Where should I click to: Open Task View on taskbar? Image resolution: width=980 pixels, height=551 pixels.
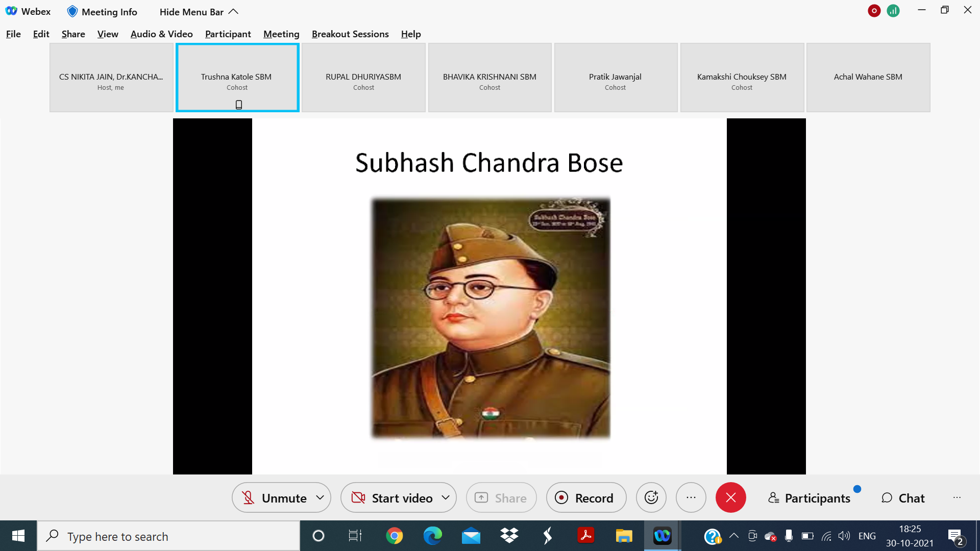coord(355,536)
